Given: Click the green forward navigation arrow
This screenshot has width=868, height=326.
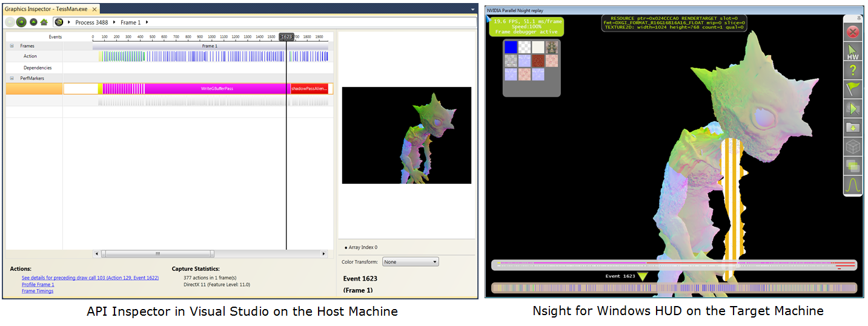Looking at the screenshot, I should click(x=21, y=22).
